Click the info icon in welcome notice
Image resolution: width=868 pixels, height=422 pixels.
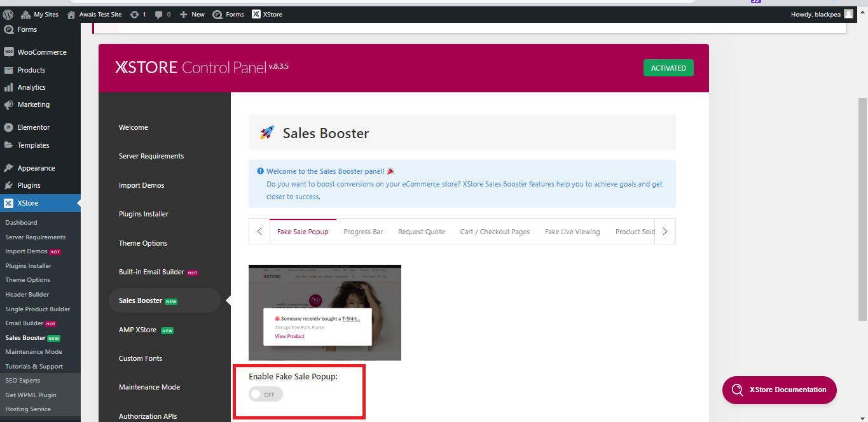(x=261, y=171)
